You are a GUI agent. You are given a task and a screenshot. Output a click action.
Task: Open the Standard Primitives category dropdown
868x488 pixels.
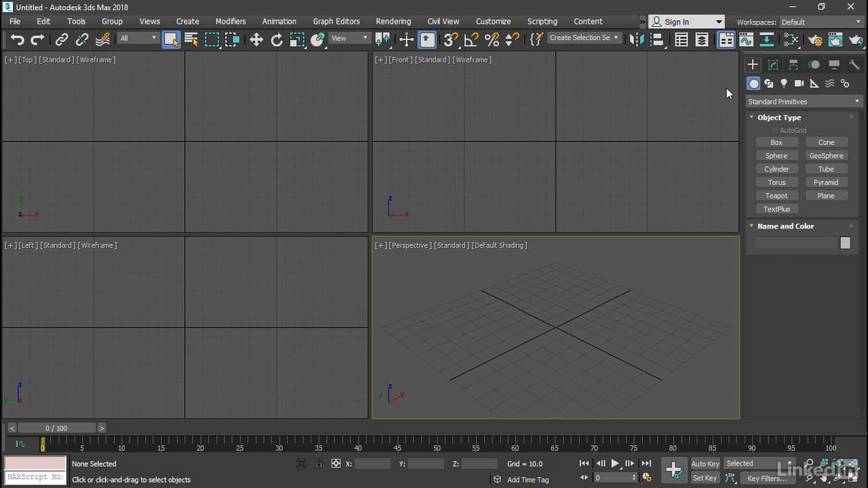coord(804,102)
